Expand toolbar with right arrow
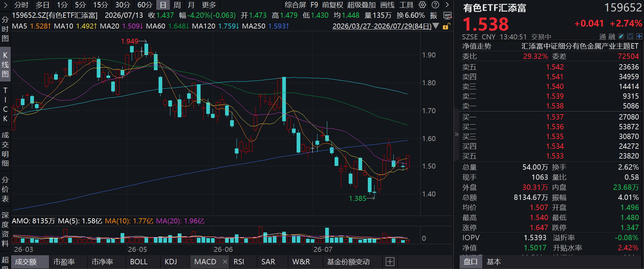 click(x=447, y=5)
